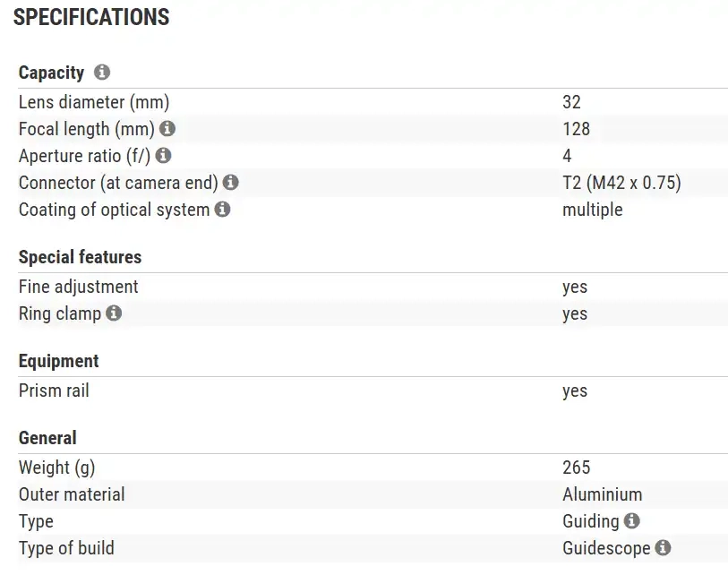Show info icon next to Guidescope
The image size is (728, 575).
(x=664, y=547)
